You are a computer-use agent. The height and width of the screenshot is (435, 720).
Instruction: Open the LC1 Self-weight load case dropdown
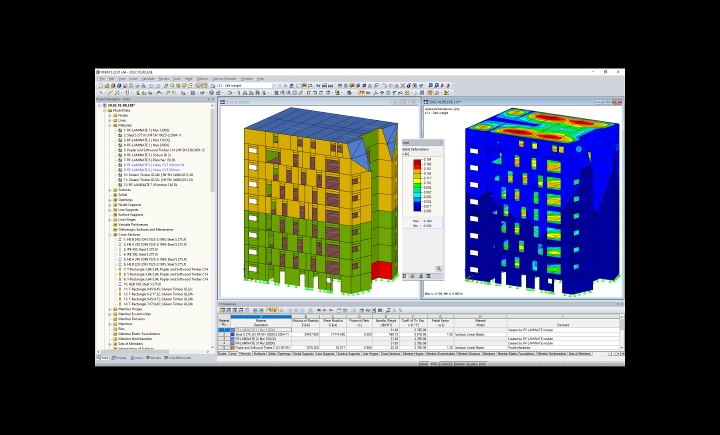click(x=275, y=85)
